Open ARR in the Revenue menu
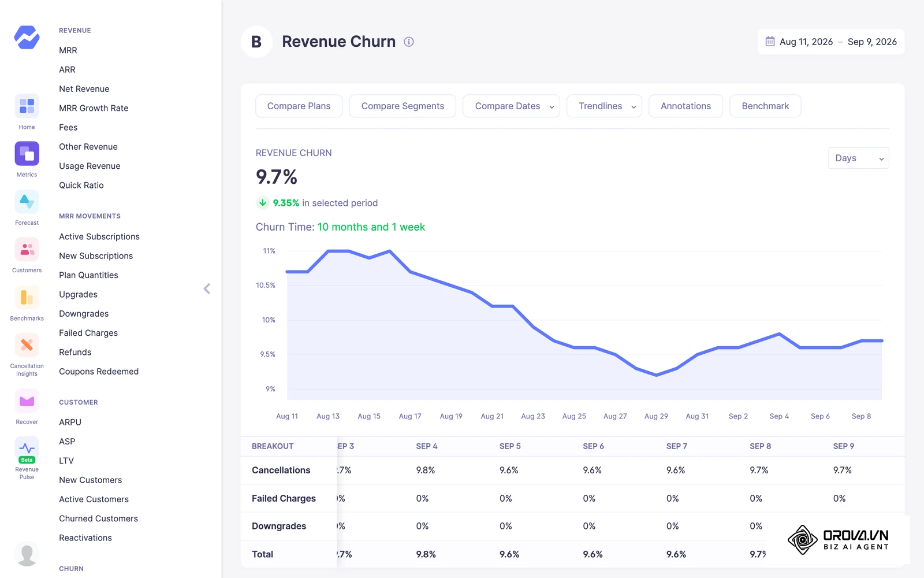The width and height of the screenshot is (924, 578). pos(67,69)
